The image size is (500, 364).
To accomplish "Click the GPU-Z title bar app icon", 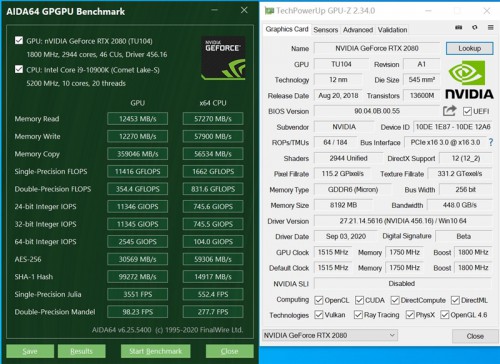I will coord(269,11).
